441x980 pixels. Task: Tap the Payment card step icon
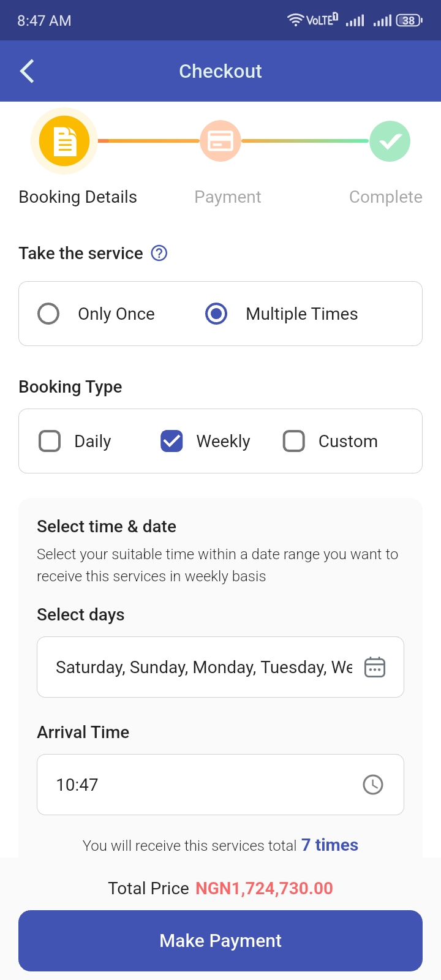coord(221,141)
